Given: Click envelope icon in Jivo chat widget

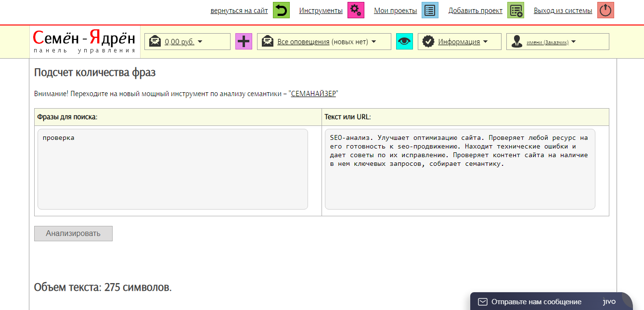Looking at the screenshot, I should click(x=482, y=302).
